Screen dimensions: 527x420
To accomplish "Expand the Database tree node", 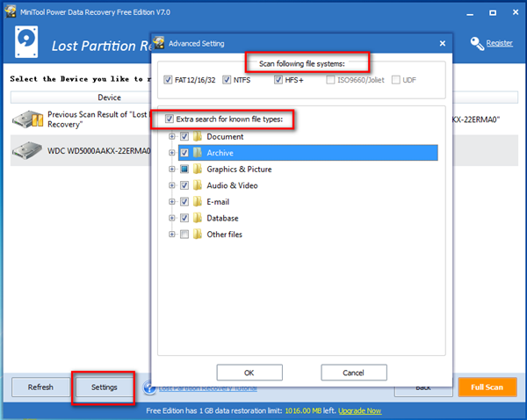I will click(x=172, y=218).
